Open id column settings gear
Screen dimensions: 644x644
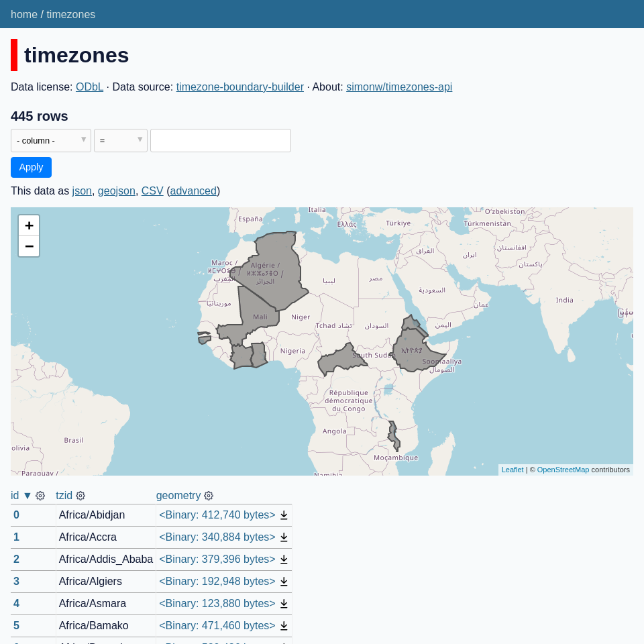click(x=40, y=496)
